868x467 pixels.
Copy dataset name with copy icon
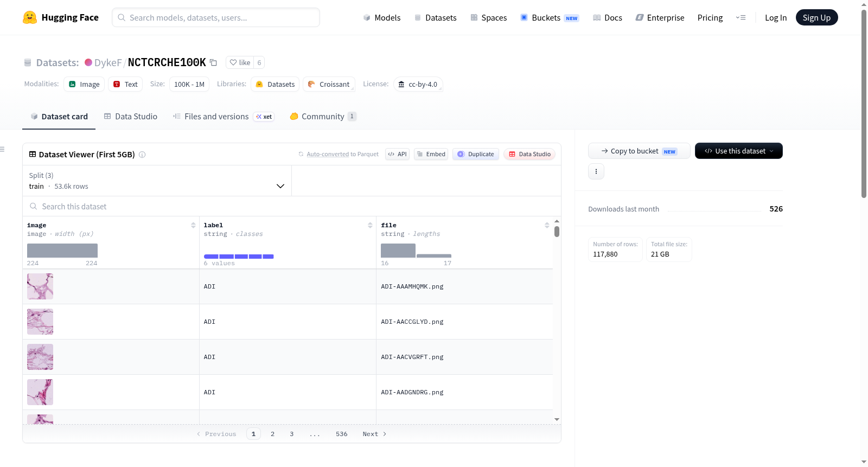tap(214, 62)
